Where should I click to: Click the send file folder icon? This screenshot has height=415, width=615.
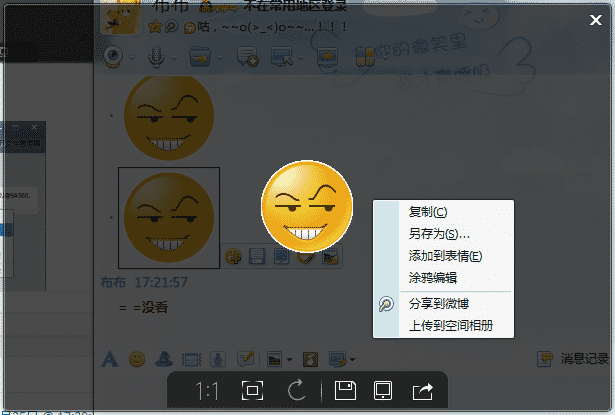tap(200, 56)
